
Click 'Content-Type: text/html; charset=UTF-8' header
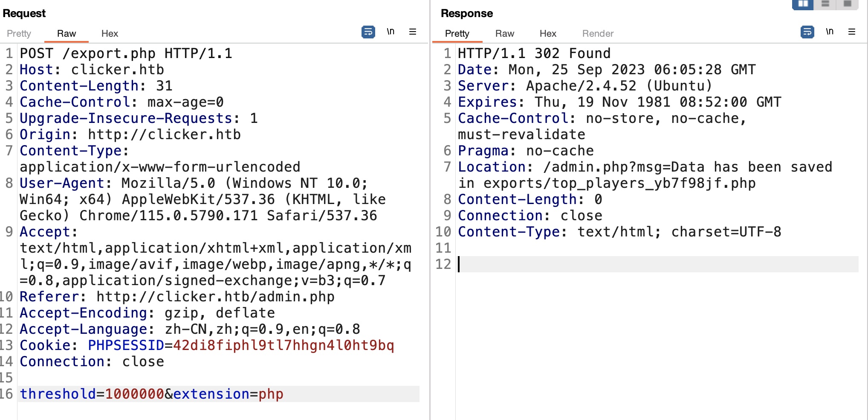point(619,232)
